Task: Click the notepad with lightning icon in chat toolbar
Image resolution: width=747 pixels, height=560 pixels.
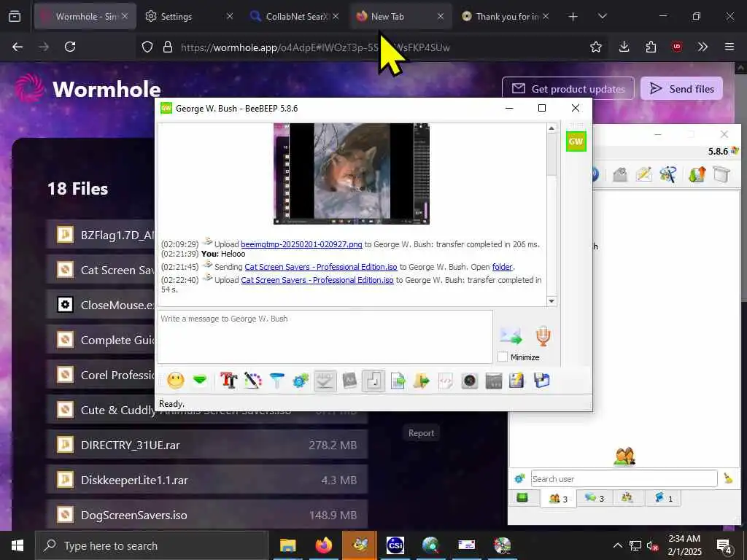Action: pos(517,381)
